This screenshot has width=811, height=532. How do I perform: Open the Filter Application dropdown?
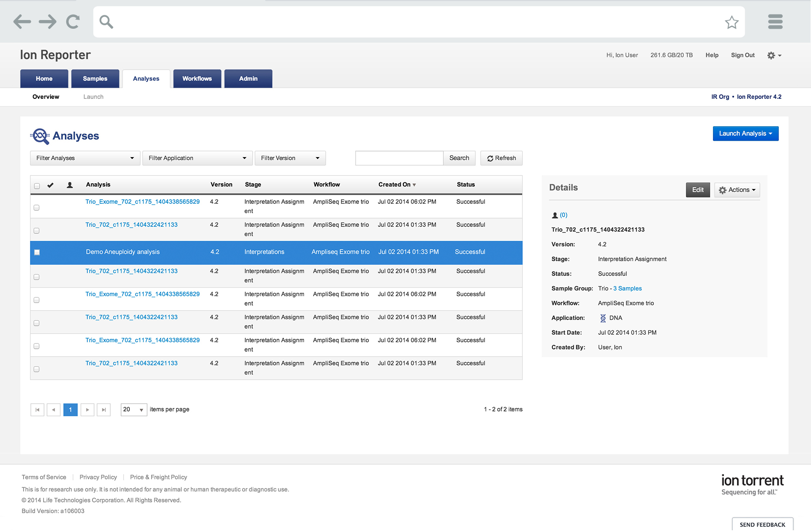(197, 158)
